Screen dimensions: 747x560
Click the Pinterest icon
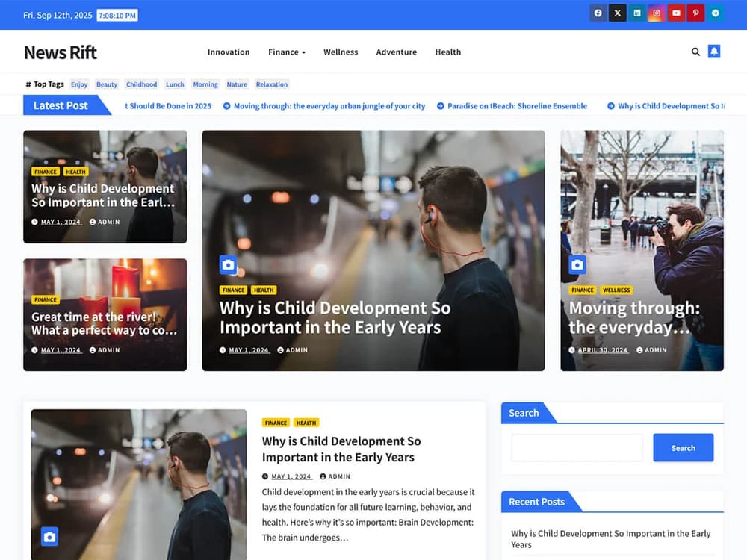coord(696,13)
